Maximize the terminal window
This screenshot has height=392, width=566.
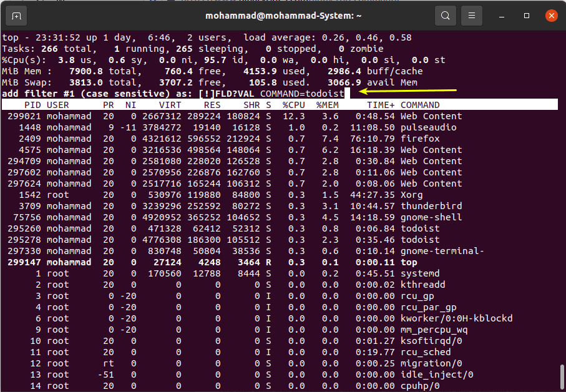click(x=527, y=16)
